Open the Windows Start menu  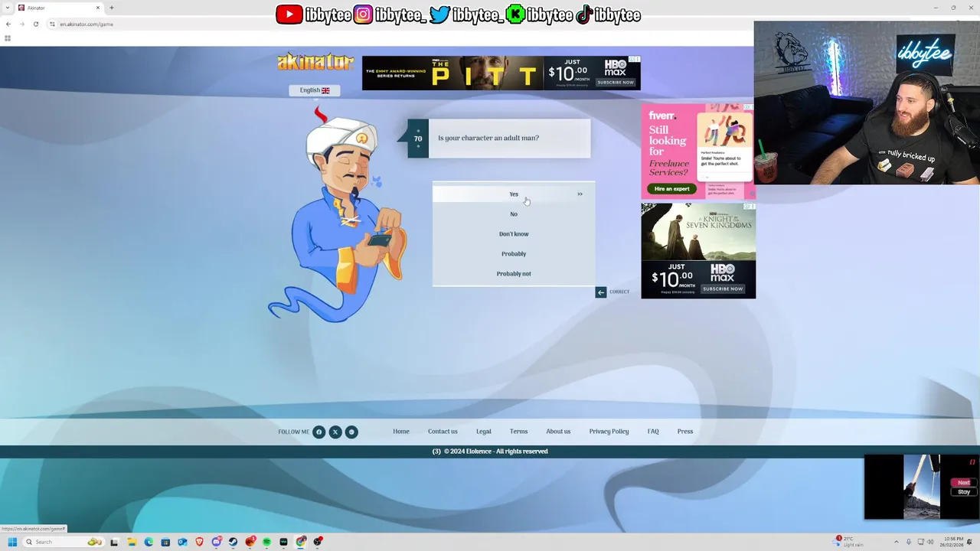click(x=11, y=542)
